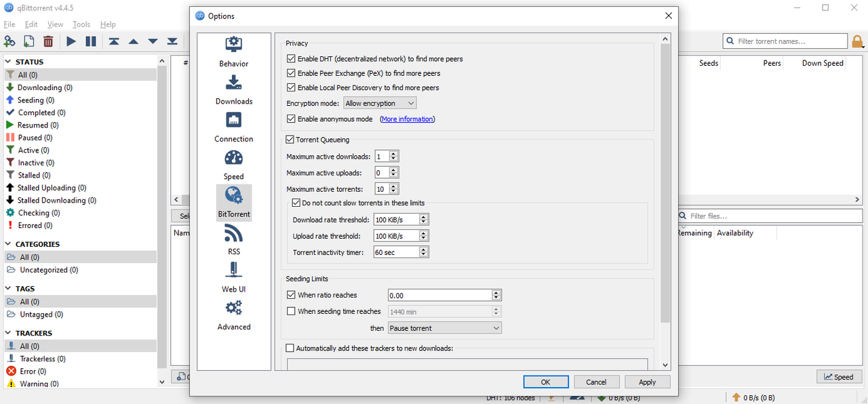
Task: Open the Web UI options page
Action: (234, 278)
